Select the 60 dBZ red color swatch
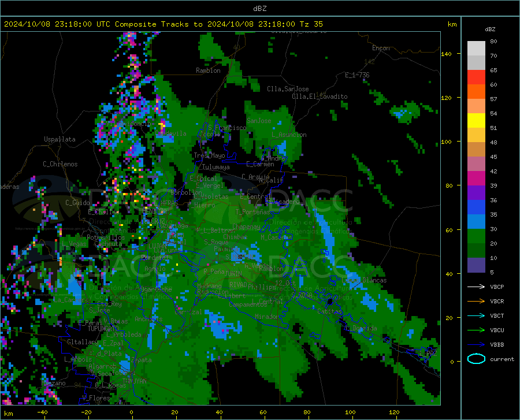520x420 pixels. click(x=476, y=77)
